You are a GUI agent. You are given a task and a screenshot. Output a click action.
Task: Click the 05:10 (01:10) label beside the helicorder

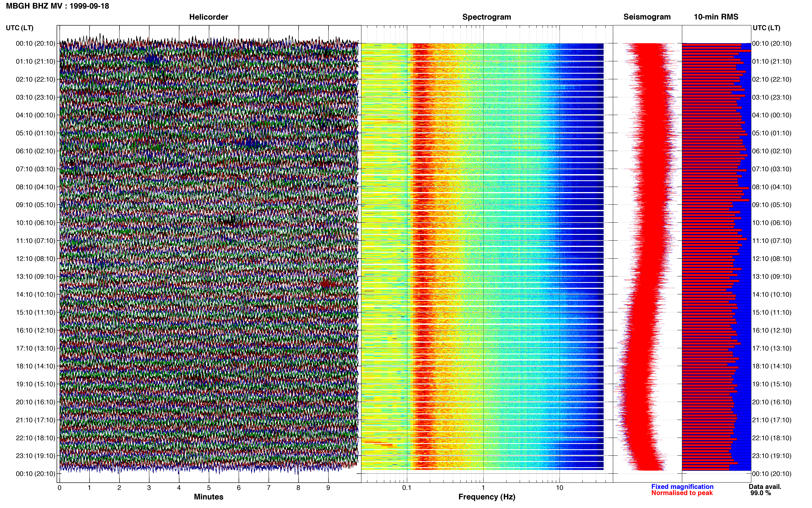point(36,133)
